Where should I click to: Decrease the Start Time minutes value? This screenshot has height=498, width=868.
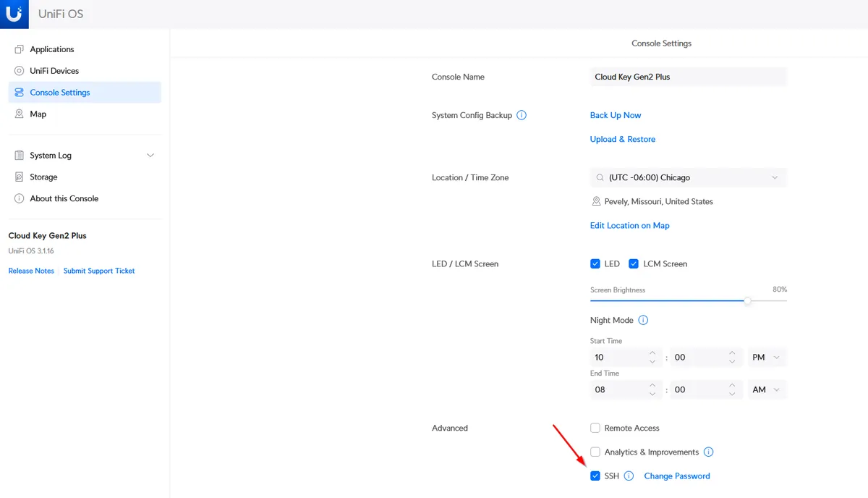[732, 361]
